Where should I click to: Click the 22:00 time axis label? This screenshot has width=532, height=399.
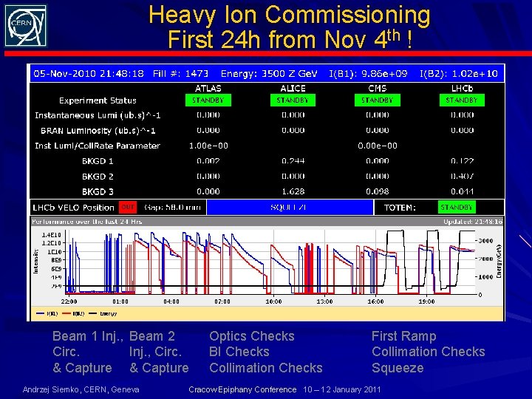pos(69,301)
